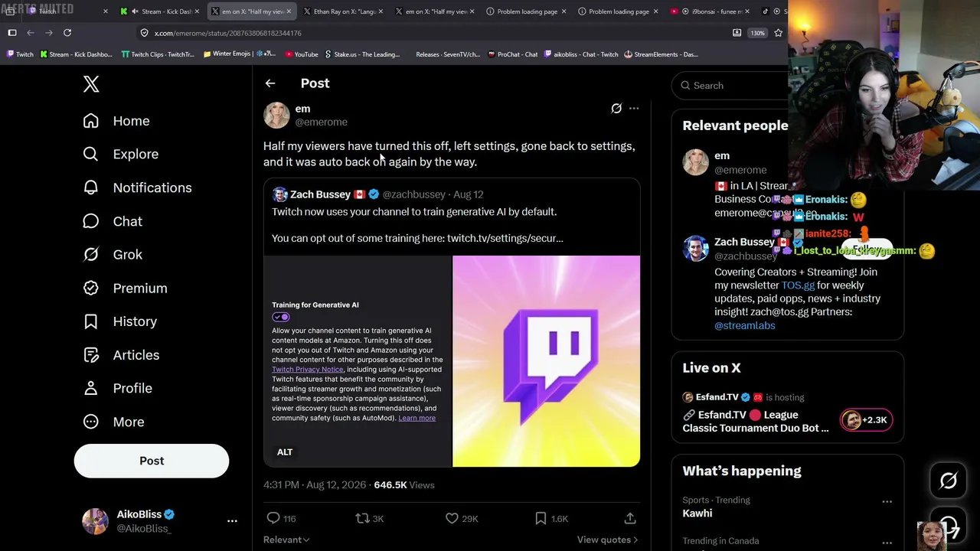Open the twitch.tv/settings link in quoted post
980x551 pixels.
(x=505, y=238)
